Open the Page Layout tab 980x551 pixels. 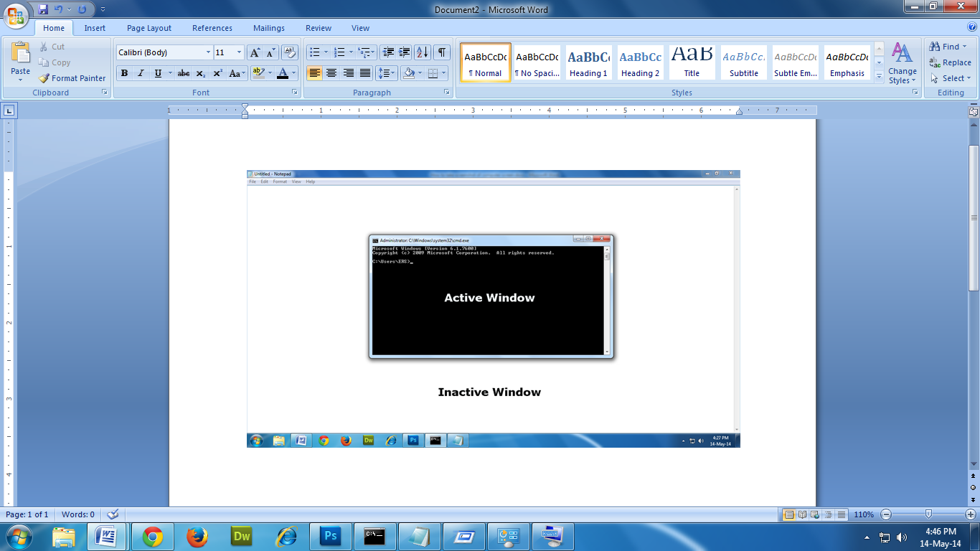click(x=149, y=28)
